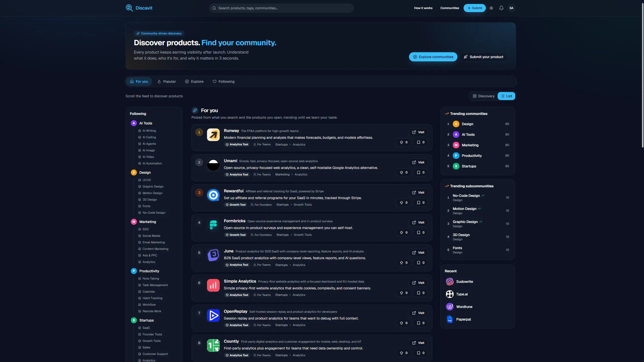Open the OpenReplay product title
The height and width of the screenshot is (362, 644).
click(235, 311)
